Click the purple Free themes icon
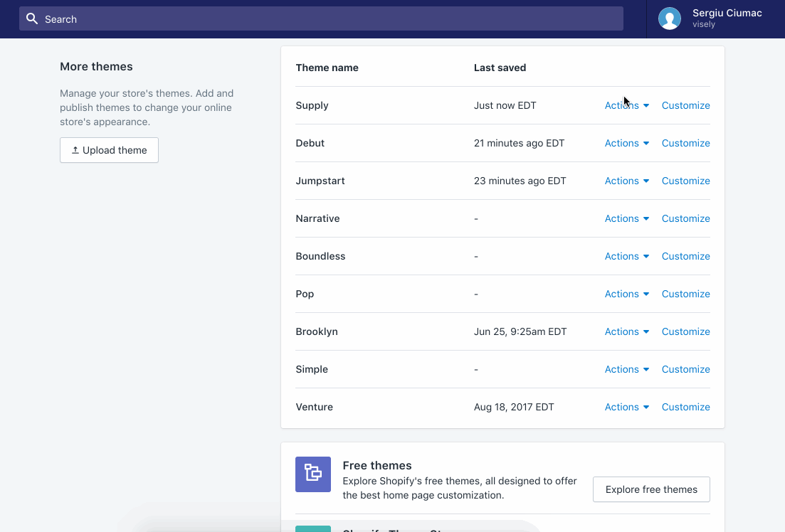This screenshot has height=532, width=785. click(313, 474)
